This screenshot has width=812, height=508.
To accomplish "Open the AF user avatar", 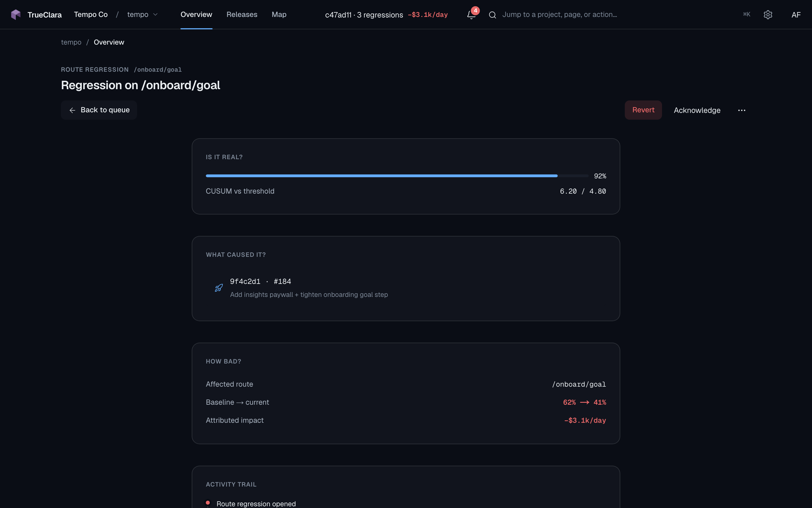I will tap(796, 15).
